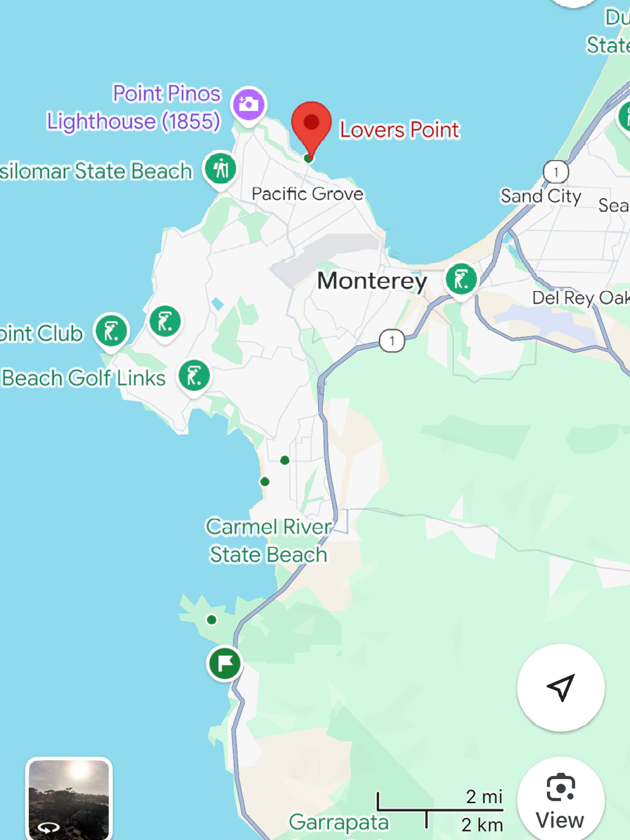Open the Point Pinos Lighthouse camera marker
This screenshot has height=840, width=630.
click(x=249, y=105)
